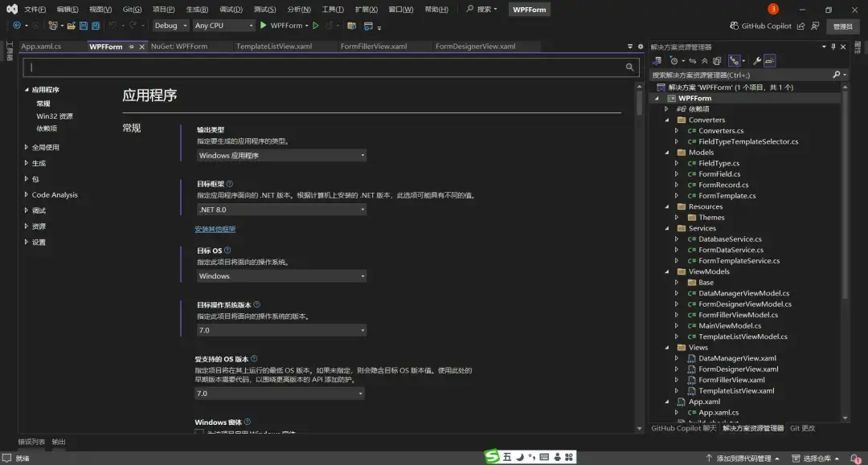
Task: Click 添加到源代码管理 in the status bar
Action: 743,459
